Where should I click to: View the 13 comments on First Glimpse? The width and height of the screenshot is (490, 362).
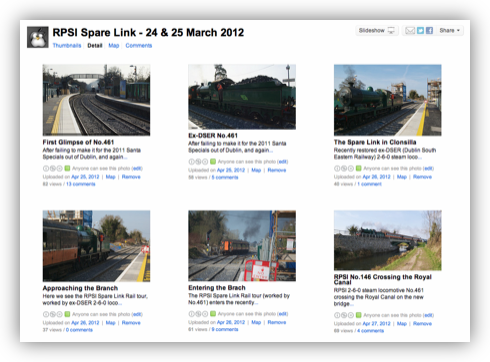(x=81, y=184)
